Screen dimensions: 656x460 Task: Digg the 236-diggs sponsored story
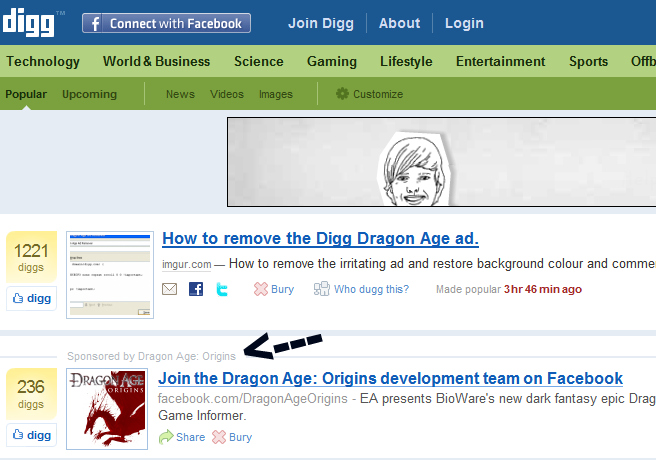[31, 435]
